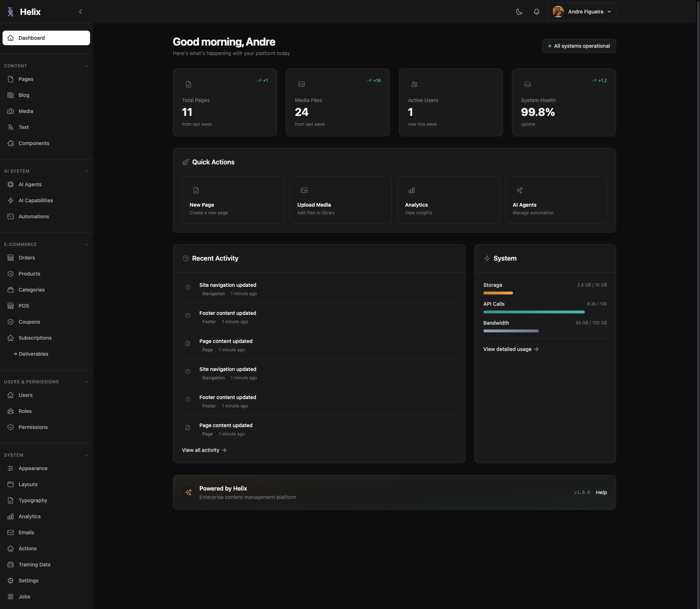700x609 pixels.
Task: Click View all activity link
Action: (204, 450)
